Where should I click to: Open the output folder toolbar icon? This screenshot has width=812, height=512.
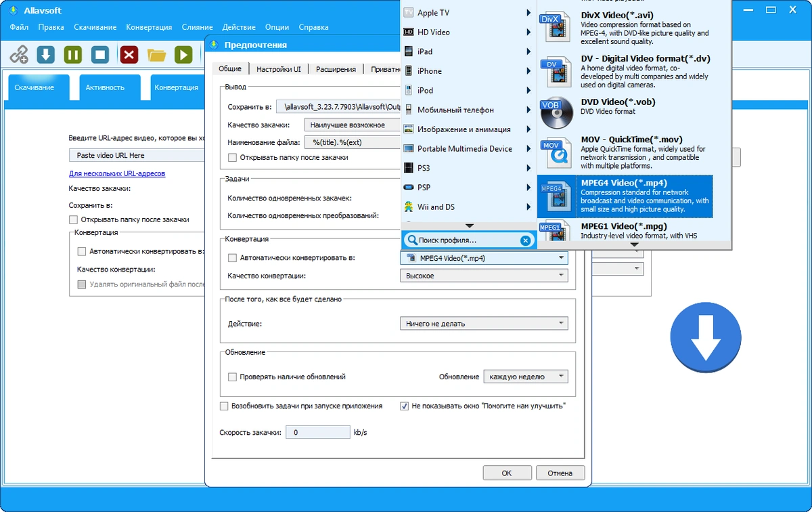(x=157, y=56)
